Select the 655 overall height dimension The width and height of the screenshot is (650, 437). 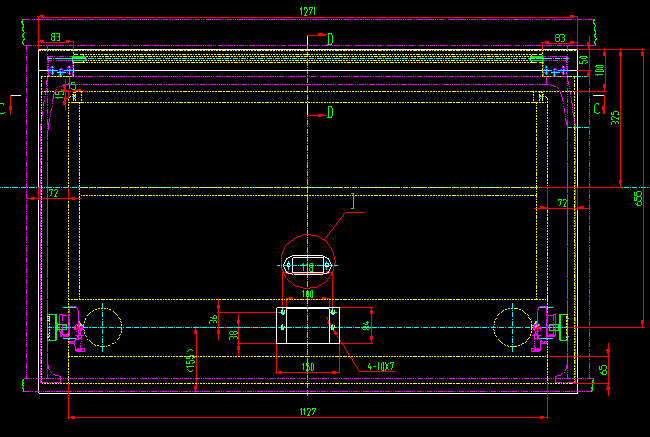point(638,199)
